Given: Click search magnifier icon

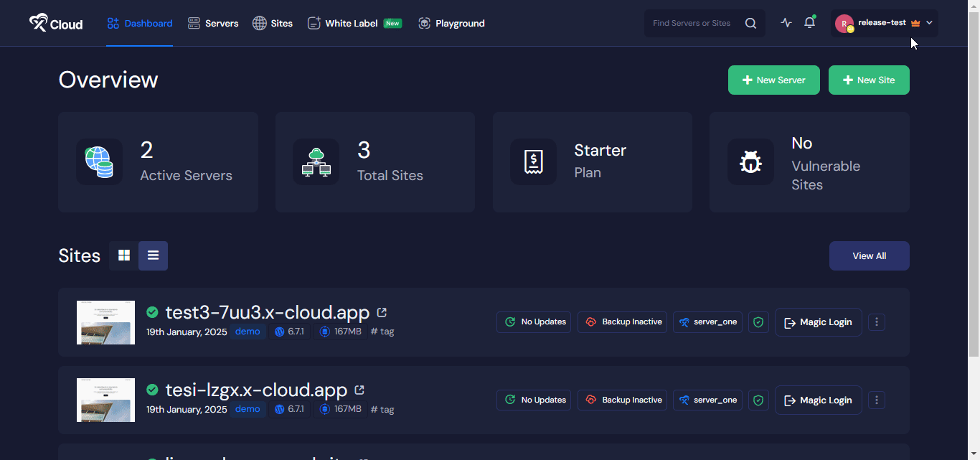Looking at the screenshot, I should pos(750,23).
